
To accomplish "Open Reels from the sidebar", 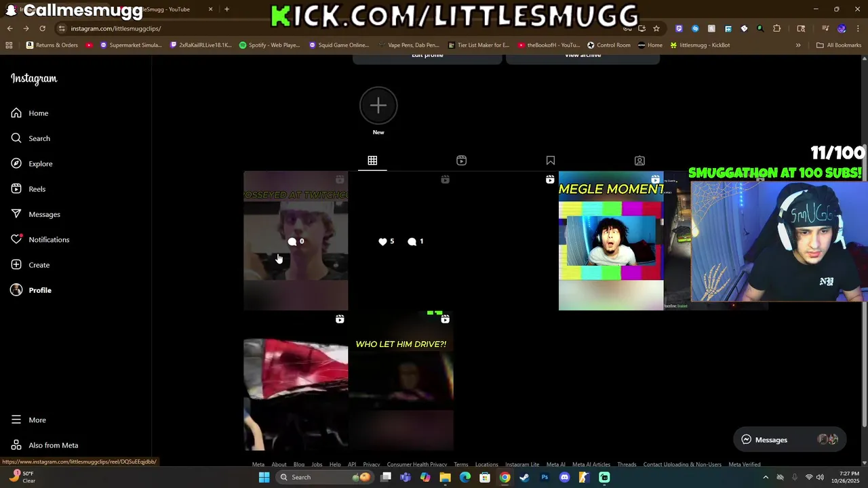I will point(28,189).
